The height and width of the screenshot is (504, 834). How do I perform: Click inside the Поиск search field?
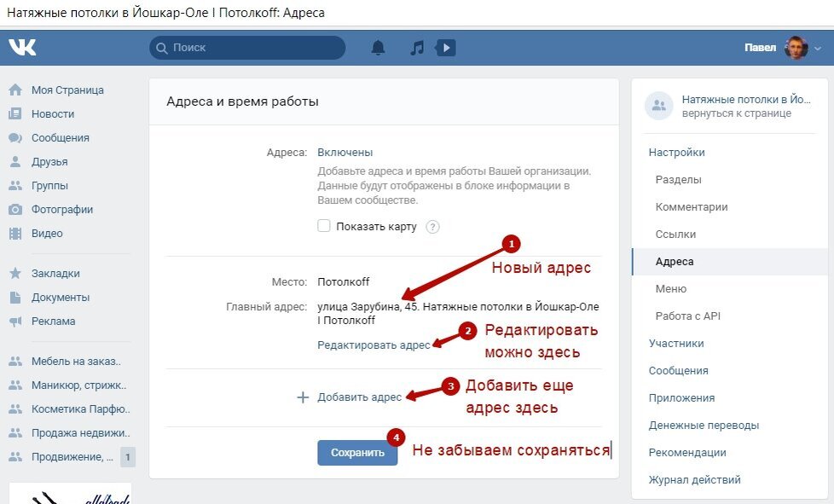[x=247, y=48]
